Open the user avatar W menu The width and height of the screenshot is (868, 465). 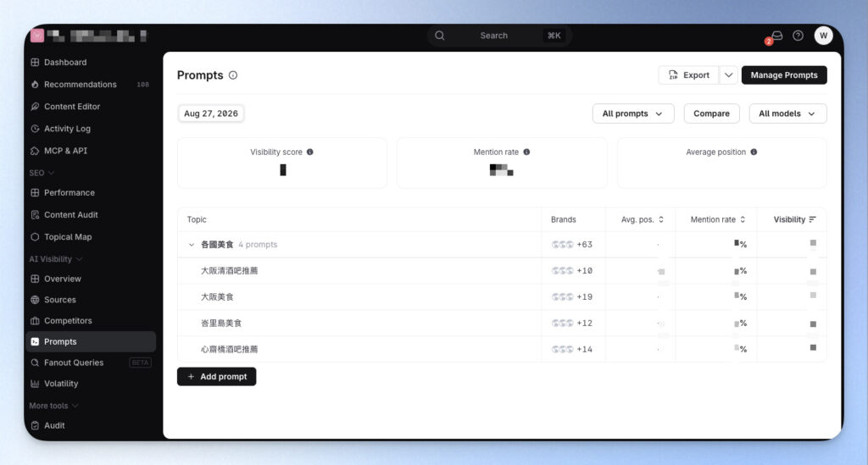tap(823, 36)
